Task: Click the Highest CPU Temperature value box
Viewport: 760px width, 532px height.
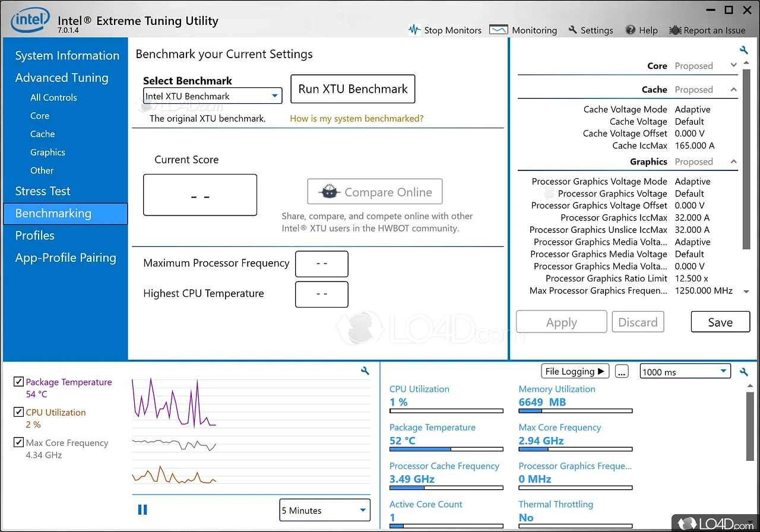Action: click(322, 294)
